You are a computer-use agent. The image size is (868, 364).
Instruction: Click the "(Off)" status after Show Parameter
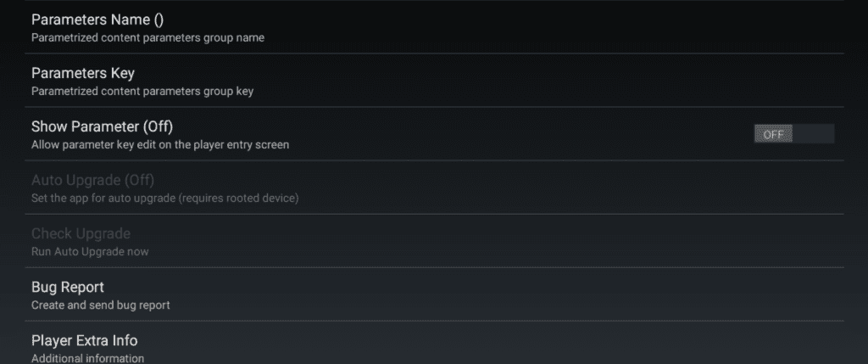tap(158, 126)
